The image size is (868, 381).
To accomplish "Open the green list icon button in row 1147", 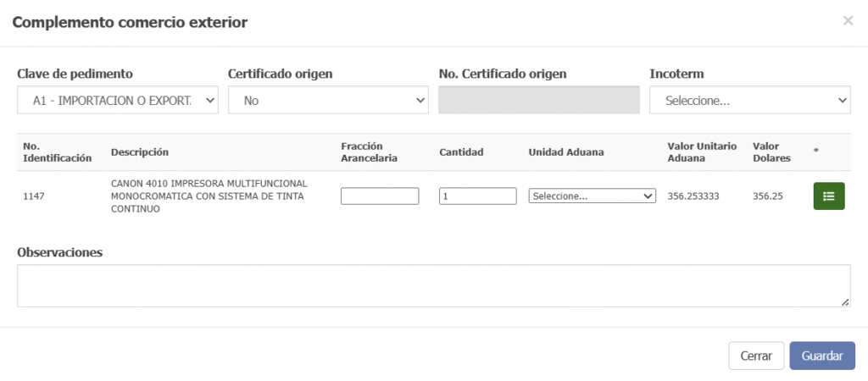I will 828,196.
